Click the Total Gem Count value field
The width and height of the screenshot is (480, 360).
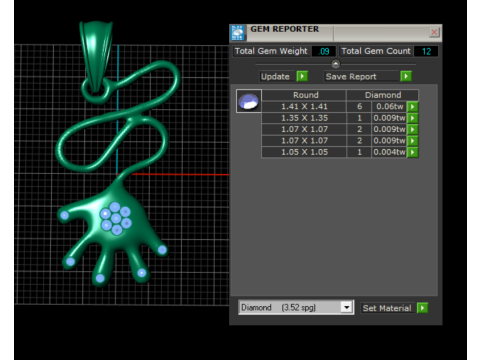point(426,51)
